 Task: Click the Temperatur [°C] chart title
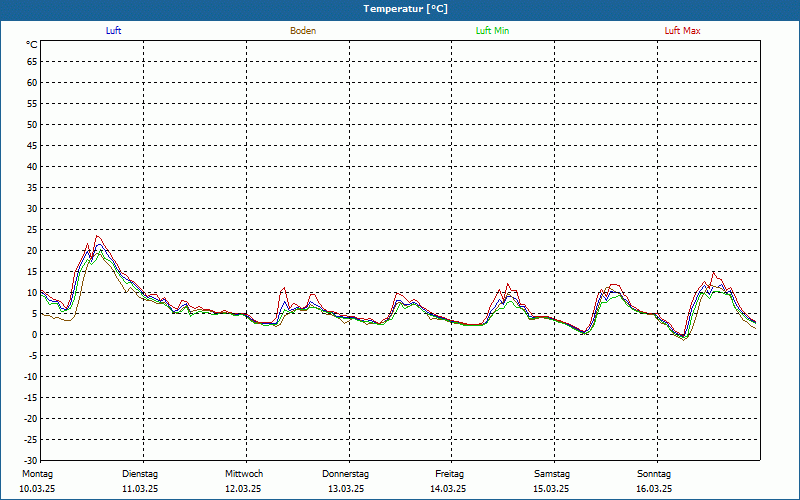point(406,9)
